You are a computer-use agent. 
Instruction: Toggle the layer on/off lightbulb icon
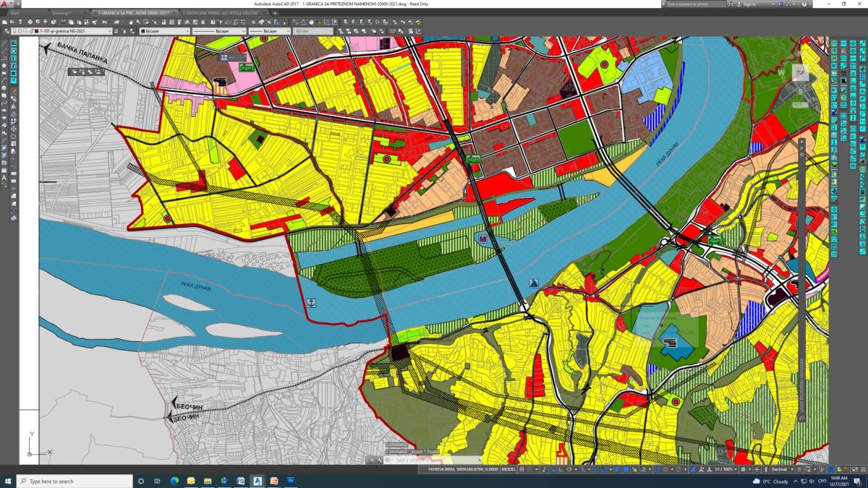tap(14, 32)
